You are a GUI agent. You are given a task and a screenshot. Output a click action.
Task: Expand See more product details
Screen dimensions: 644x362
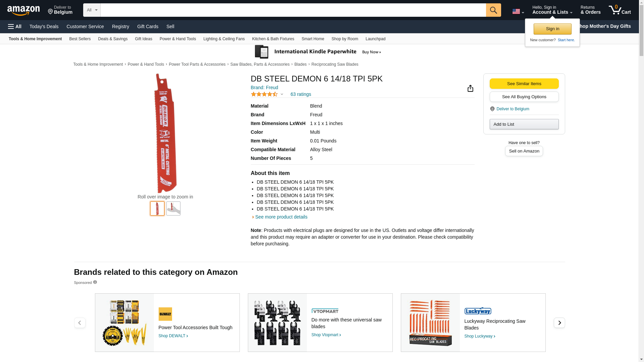click(x=281, y=217)
